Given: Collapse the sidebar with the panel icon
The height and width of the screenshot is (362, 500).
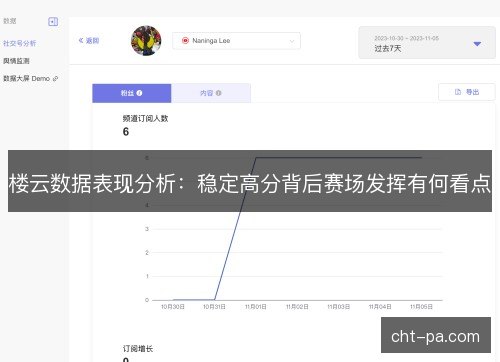Looking at the screenshot, I should click(x=53, y=22).
